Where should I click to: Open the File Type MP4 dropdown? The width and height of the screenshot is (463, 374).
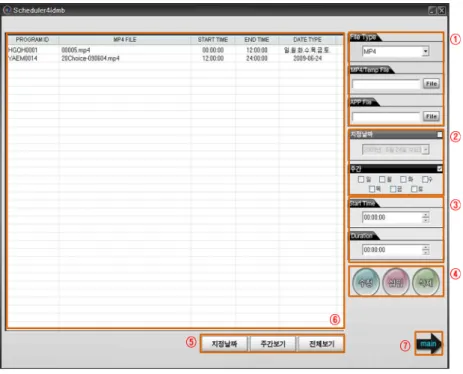(425, 51)
